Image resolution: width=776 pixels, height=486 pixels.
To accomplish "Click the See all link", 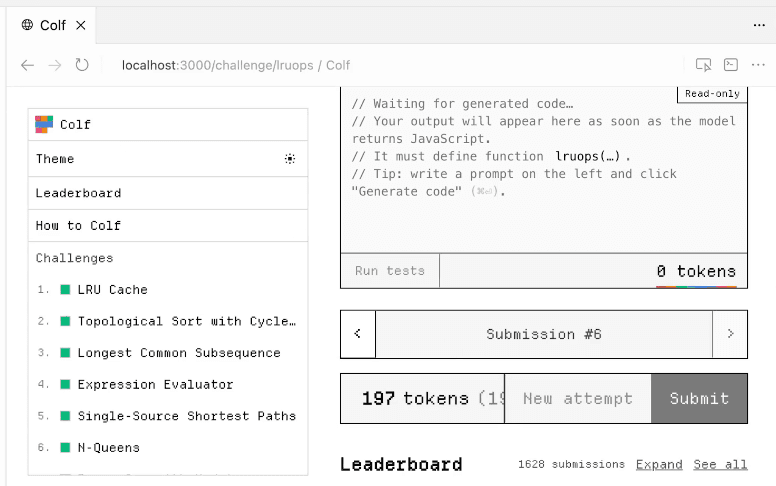I will pyautogui.click(x=720, y=464).
